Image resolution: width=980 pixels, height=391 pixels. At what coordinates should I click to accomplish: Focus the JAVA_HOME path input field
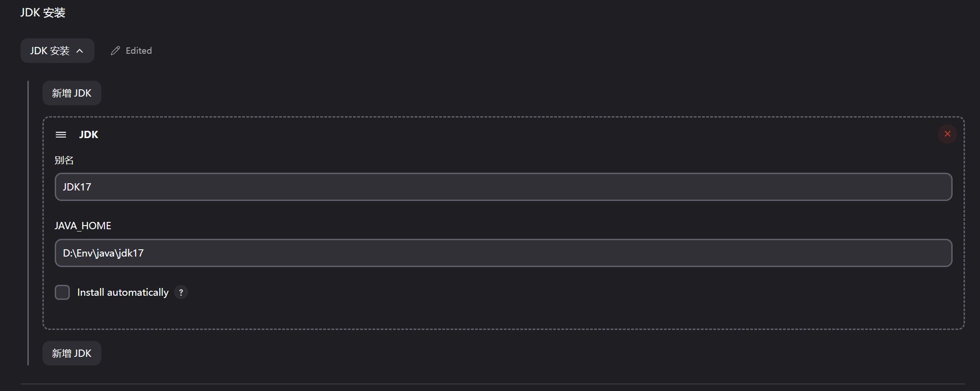point(502,253)
